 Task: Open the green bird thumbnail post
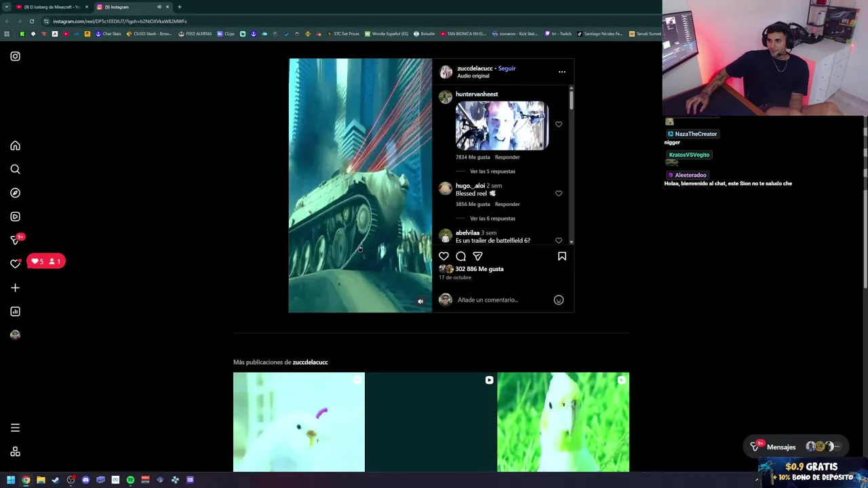click(x=563, y=422)
